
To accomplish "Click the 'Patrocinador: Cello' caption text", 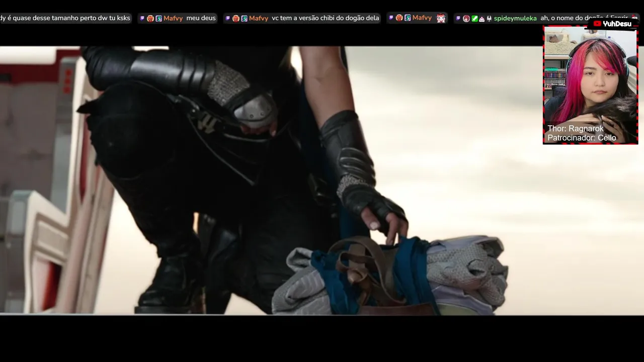I will 582,138.
